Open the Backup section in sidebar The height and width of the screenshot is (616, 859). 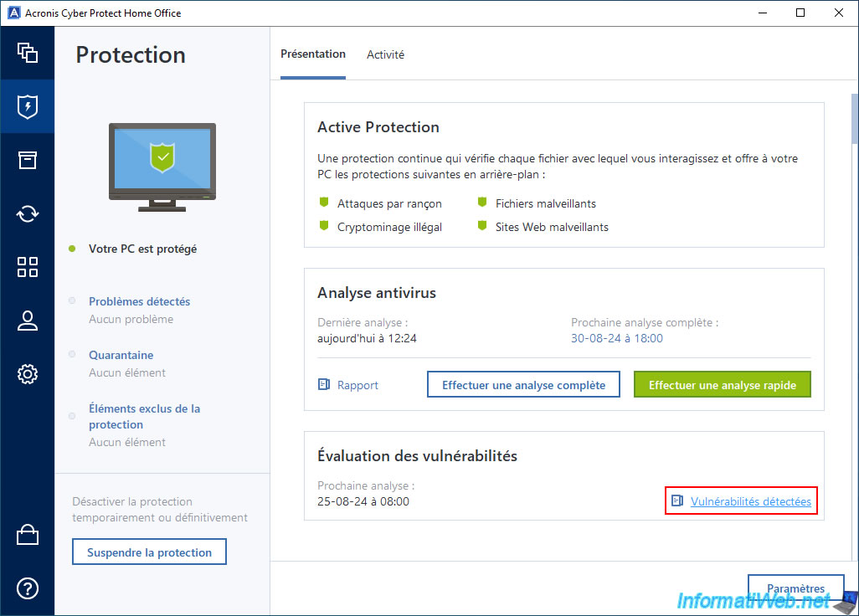coord(28,53)
